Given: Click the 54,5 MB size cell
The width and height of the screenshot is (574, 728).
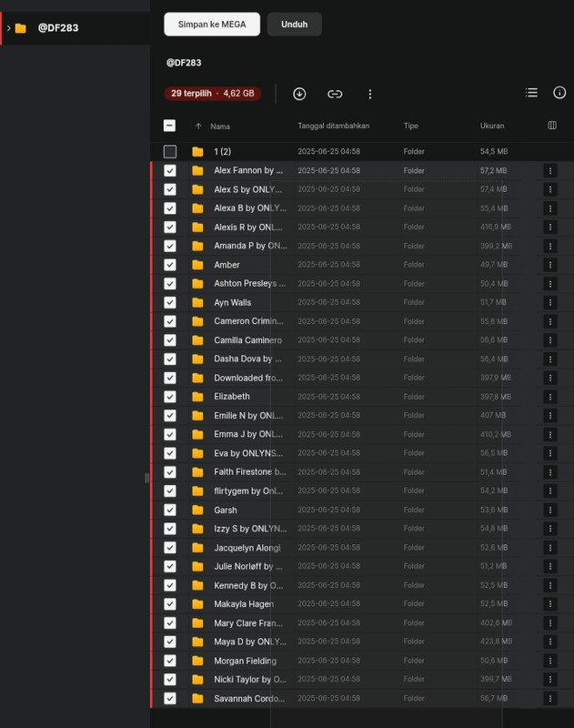Looking at the screenshot, I should click(x=494, y=151).
